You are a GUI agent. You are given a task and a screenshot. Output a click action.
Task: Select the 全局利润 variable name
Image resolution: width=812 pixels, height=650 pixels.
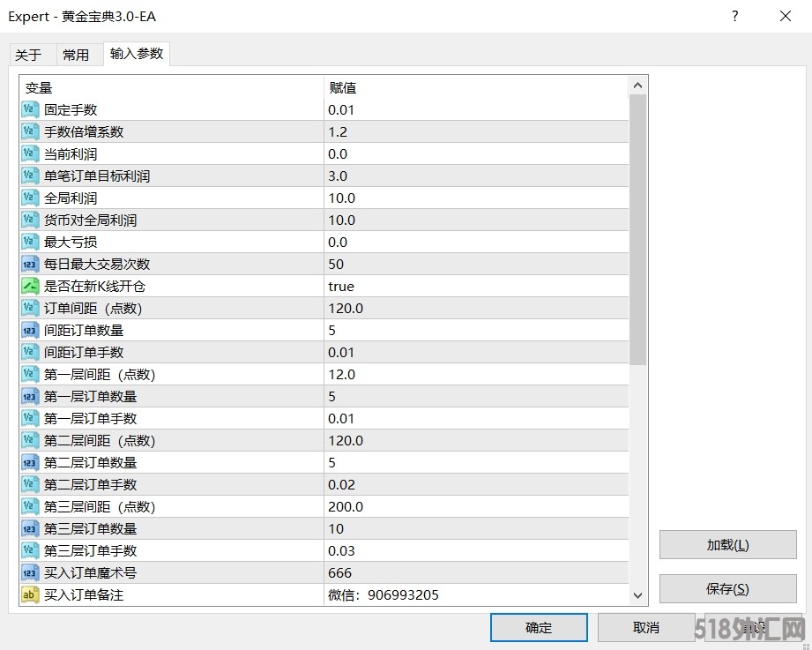point(71,198)
